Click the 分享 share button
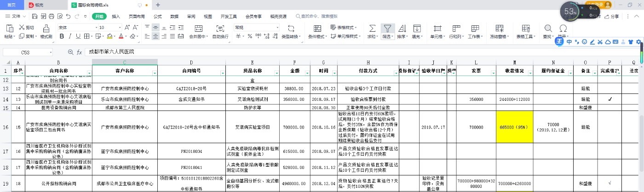The image size is (644, 192). (611, 17)
